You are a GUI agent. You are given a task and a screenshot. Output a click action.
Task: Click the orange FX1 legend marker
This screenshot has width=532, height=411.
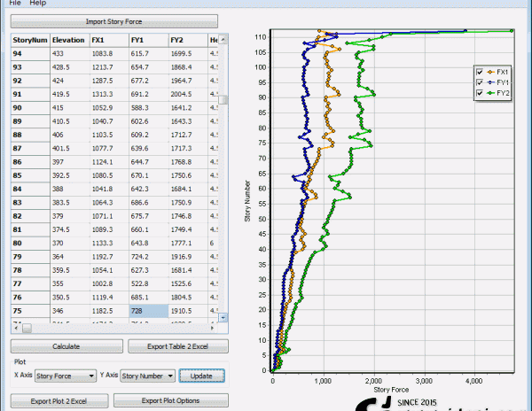(x=489, y=72)
